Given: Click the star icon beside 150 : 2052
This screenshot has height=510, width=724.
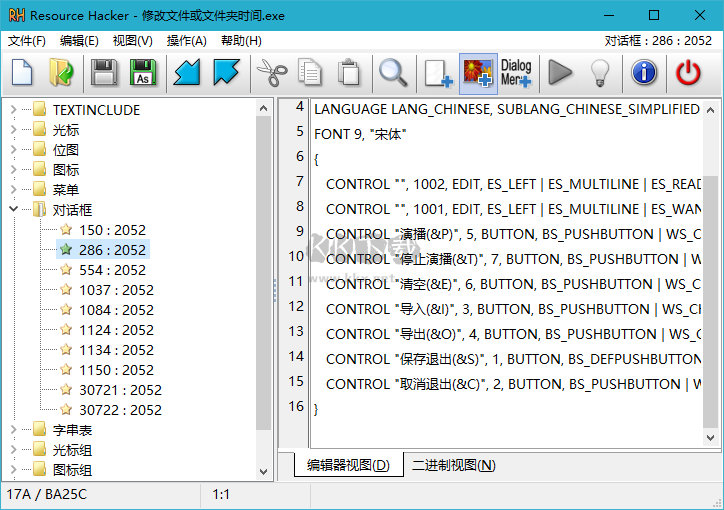Looking at the screenshot, I should coord(66,229).
